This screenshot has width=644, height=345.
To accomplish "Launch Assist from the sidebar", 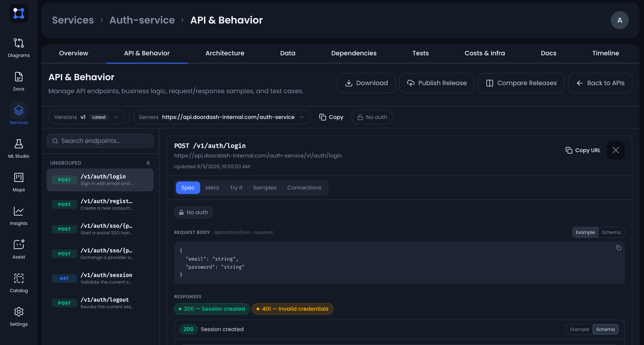I will coord(19,249).
